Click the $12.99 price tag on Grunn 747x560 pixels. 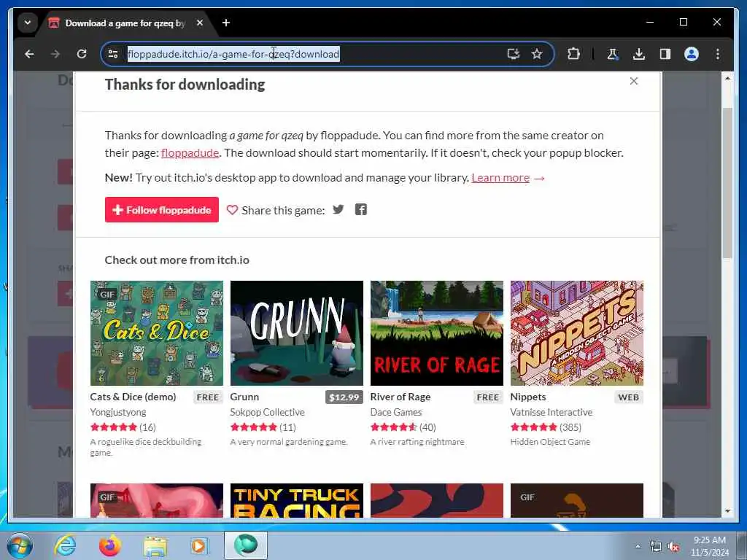(344, 397)
